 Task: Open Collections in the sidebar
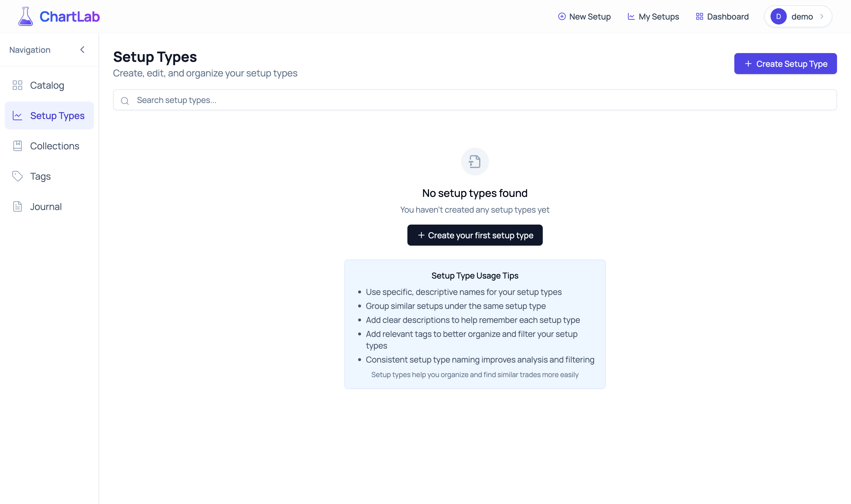49,146
